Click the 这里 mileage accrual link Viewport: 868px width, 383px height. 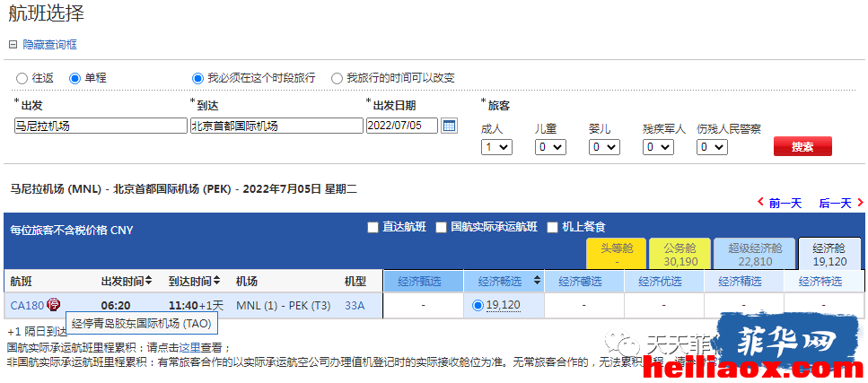pos(189,348)
